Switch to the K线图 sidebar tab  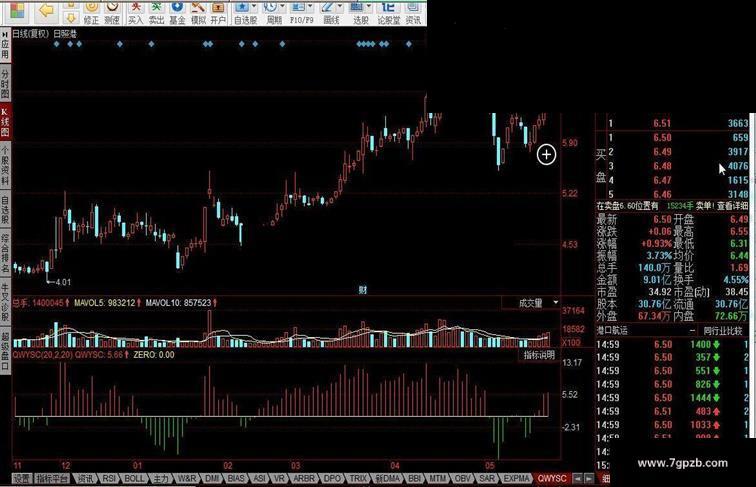[x=5, y=122]
